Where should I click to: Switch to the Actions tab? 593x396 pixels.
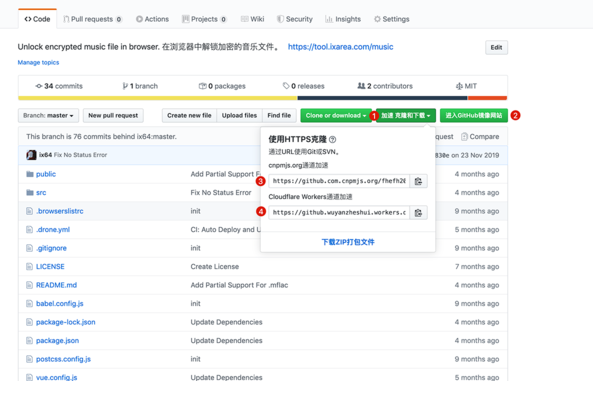pyautogui.click(x=152, y=19)
